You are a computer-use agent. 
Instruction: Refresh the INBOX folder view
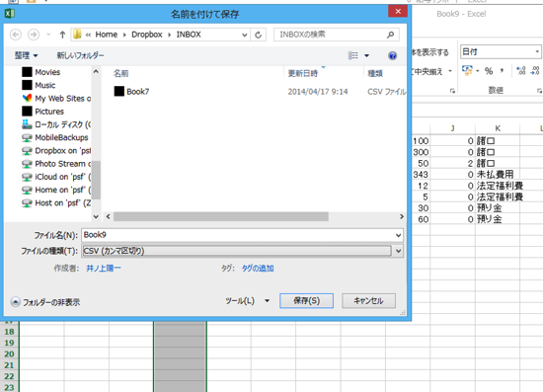tap(258, 35)
